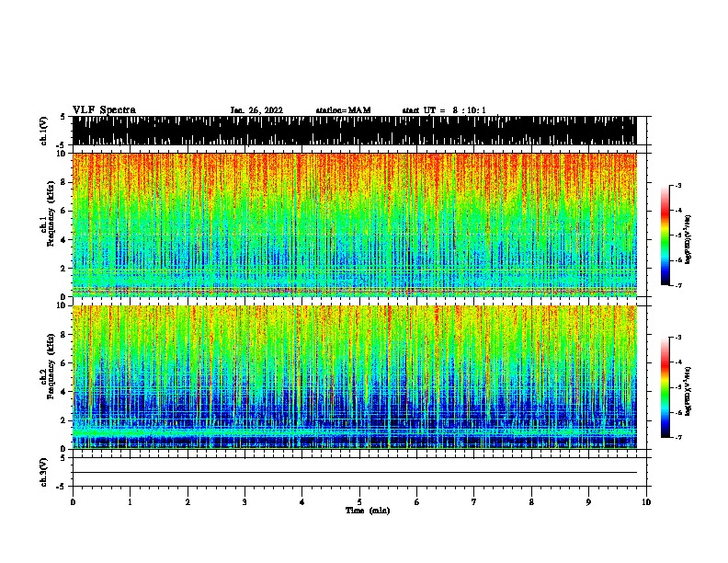Screen dimensions: 728x563
Task: Click the black ch.1 voltage waveform panel
Action: point(355,131)
